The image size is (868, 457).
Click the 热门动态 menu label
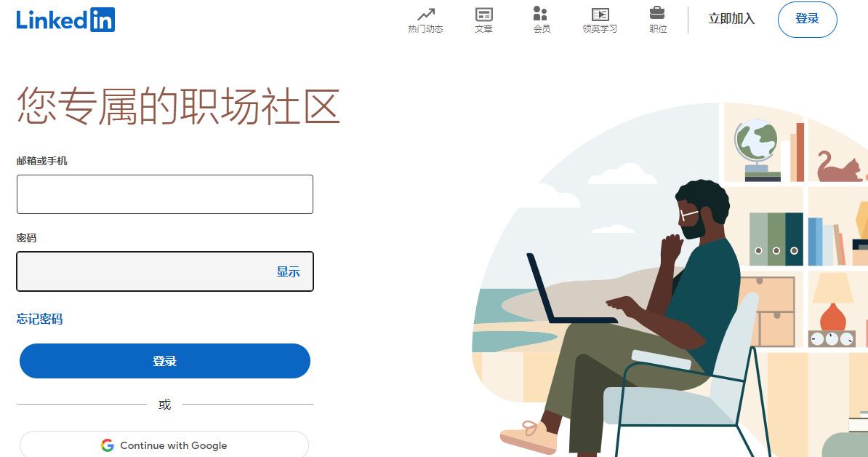pos(426,29)
